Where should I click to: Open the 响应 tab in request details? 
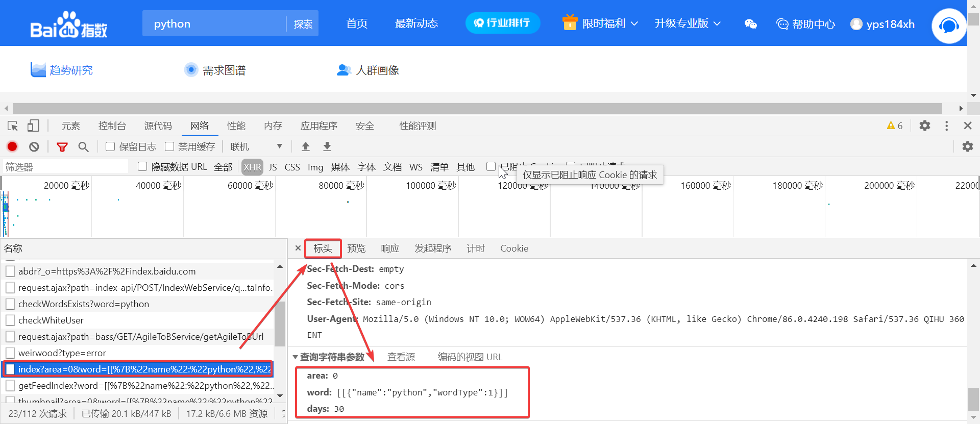tap(390, 248)
